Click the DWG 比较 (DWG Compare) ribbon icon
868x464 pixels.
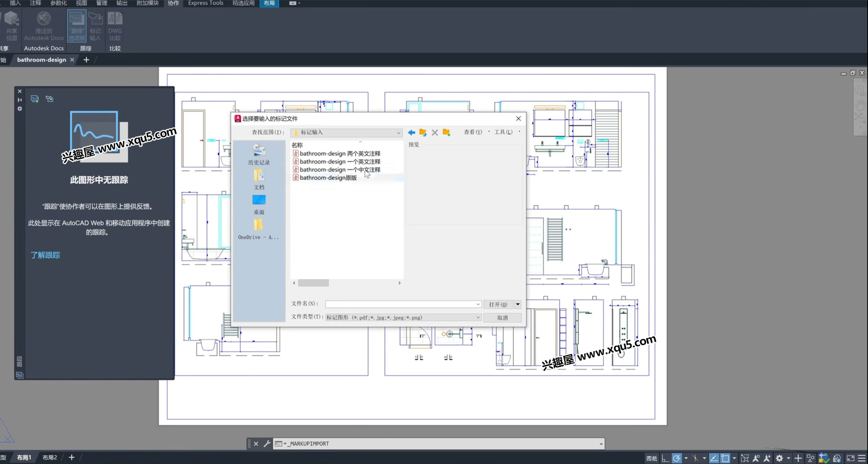click(115, 26)
